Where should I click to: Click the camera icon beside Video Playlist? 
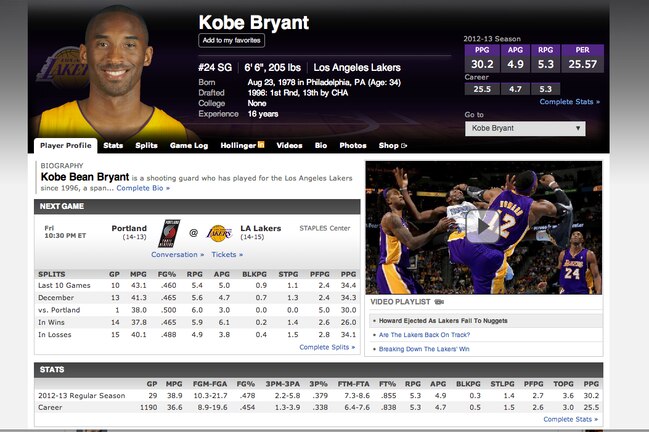tap(439, 302)
